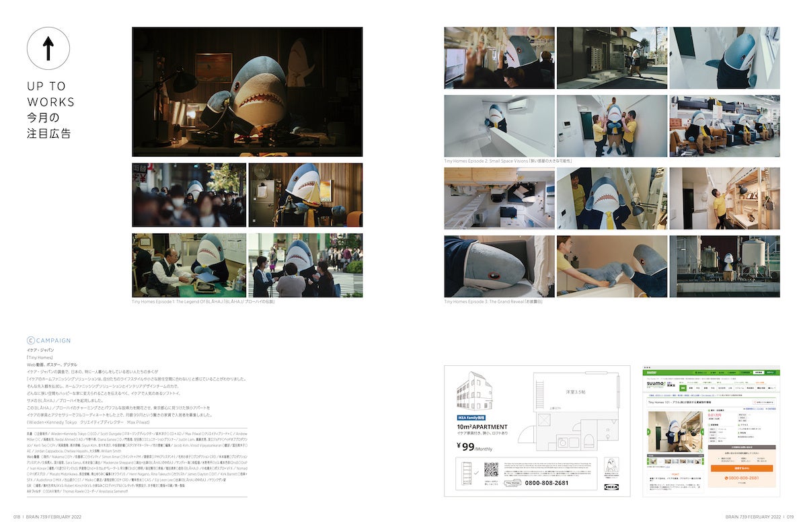Click the green left arrow on the suumo photo
The image size is (807, 532).
tap(648, 432)
